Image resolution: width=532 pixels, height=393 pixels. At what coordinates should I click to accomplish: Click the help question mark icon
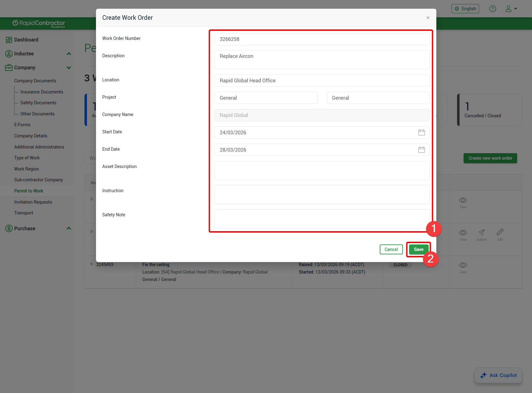(492, 9)
